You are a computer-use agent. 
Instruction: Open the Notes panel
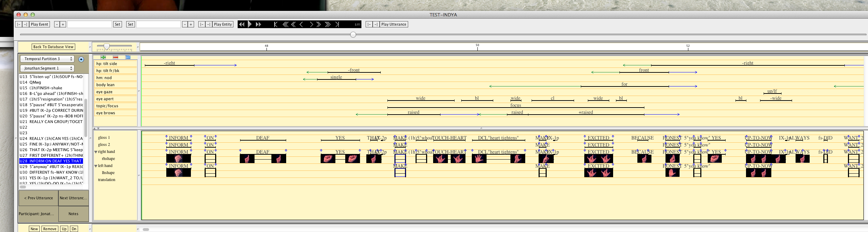click(73, 214)
